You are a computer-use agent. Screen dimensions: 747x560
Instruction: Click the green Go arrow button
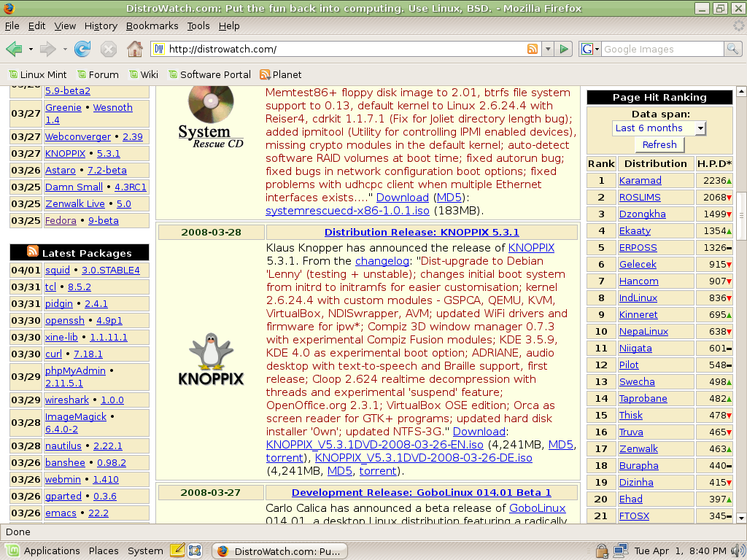[x=564, y=49]
